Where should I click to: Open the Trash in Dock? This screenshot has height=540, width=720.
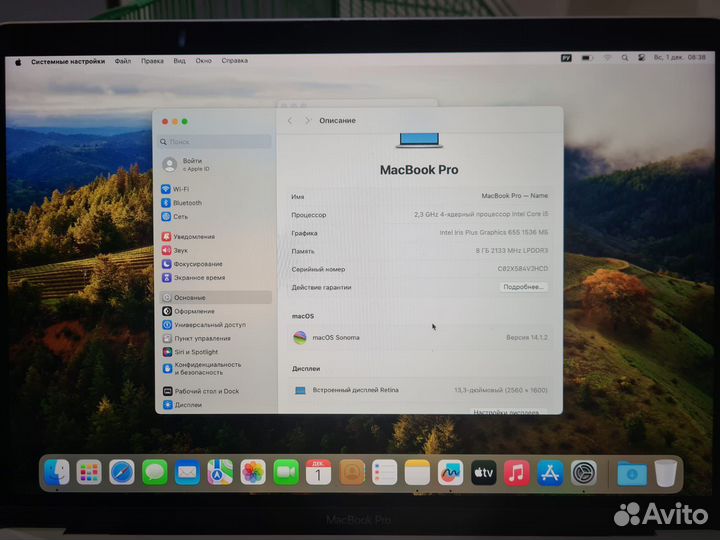point(666,473)
